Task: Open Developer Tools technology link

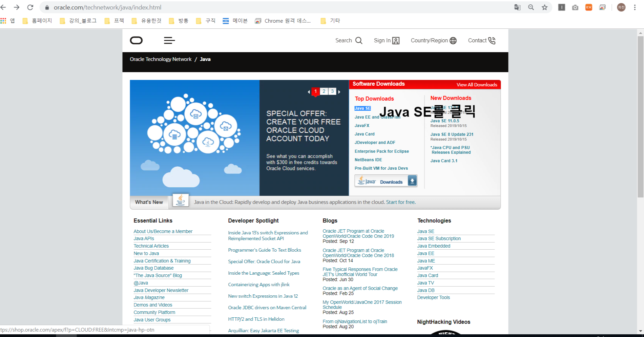Action: pos(433,297)
